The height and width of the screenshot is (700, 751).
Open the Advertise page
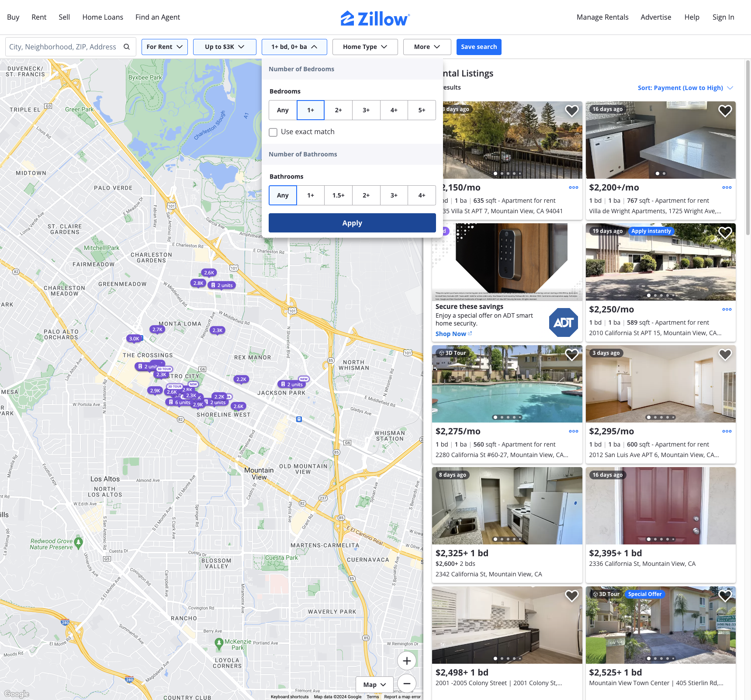pyautogui.click(x=656, y=17)
